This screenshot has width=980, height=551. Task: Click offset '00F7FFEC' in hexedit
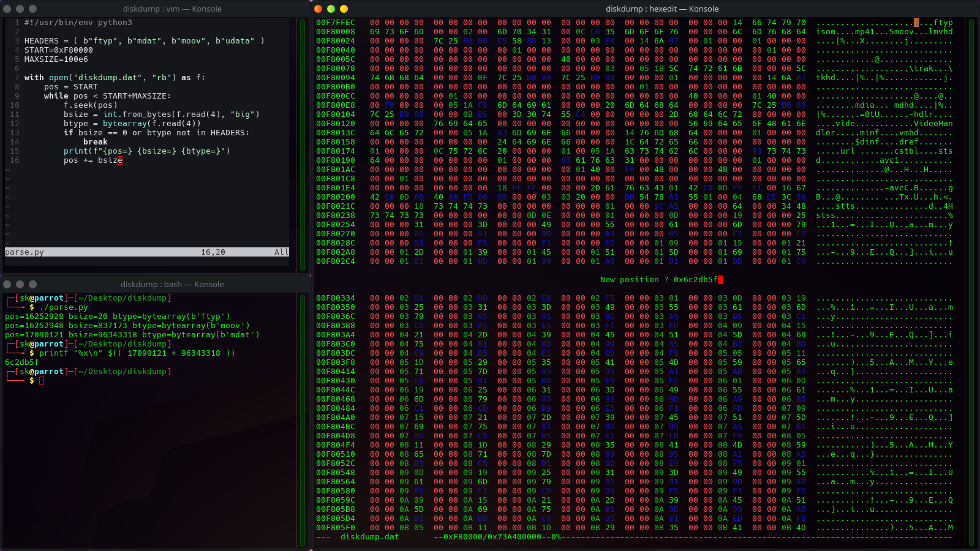pos(336,23)
